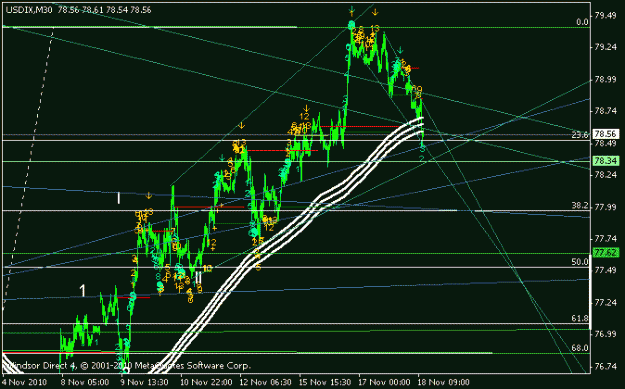Select the white wave label II

click(x=198, y=278)
